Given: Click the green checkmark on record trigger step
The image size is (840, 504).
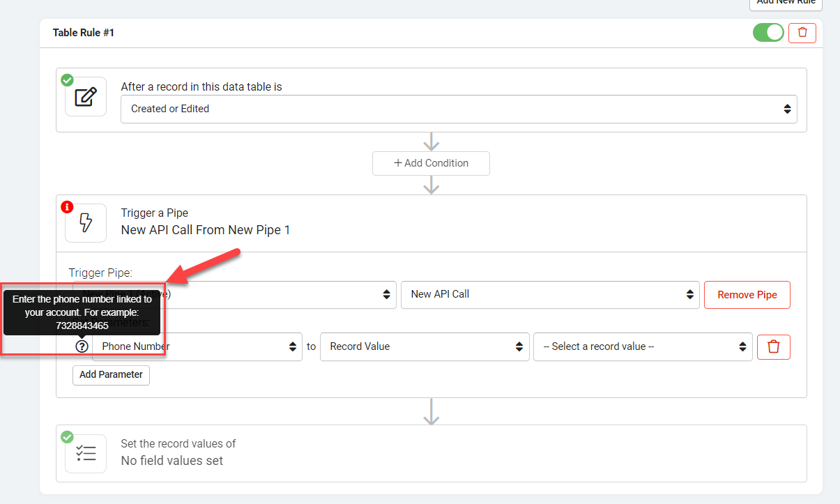Looking at the screenshot, I should 68,80.
